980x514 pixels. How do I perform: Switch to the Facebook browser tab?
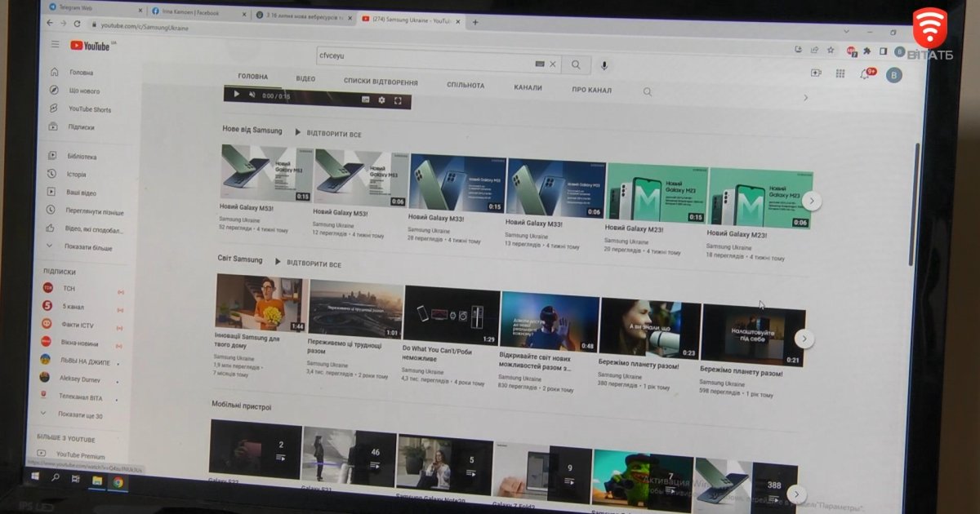tap(198, 11)
